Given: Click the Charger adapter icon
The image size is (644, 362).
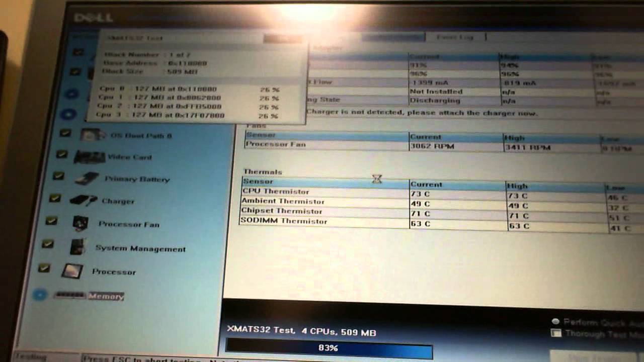Looking at the screenshot, I should point(83,201).
